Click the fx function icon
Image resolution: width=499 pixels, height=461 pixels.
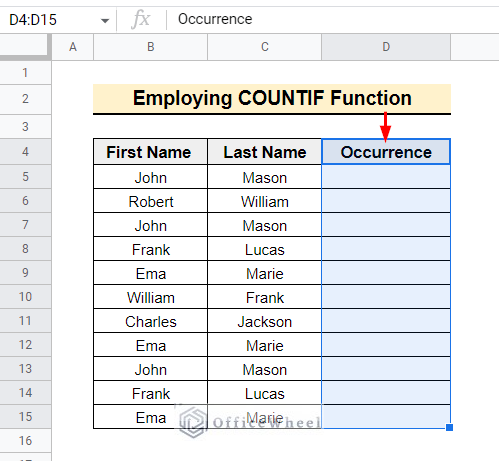click(141, 19)
